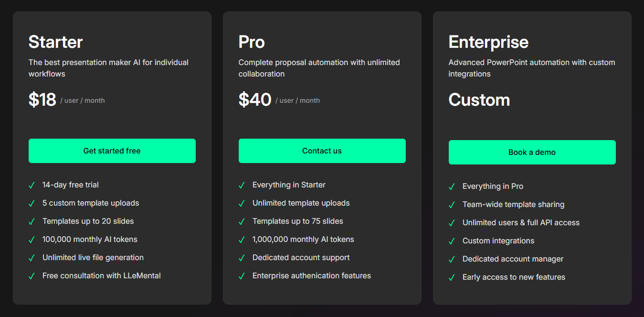Click the checkmark next to 5 custom template uploads
This screenshot has height=317, width=644.
coord(32,203)
